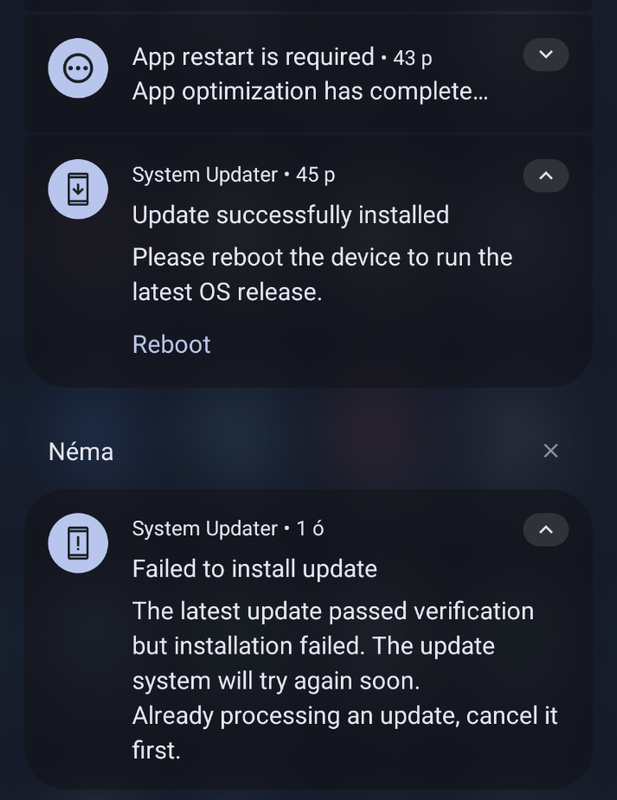Expand the App restart is required notification
617x800 pixels.
coord(546,55)
